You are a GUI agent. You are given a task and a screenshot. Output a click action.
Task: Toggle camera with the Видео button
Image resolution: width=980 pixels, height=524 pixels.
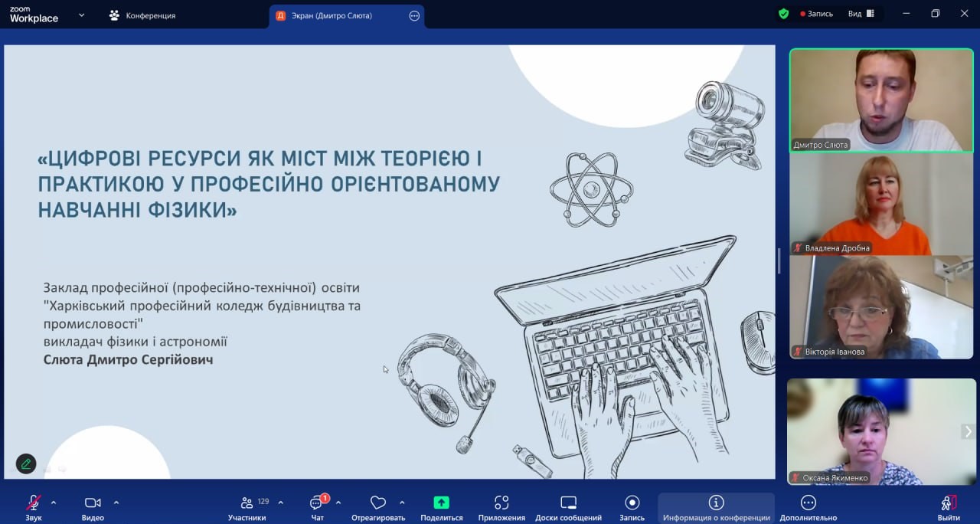coord(93,503)
